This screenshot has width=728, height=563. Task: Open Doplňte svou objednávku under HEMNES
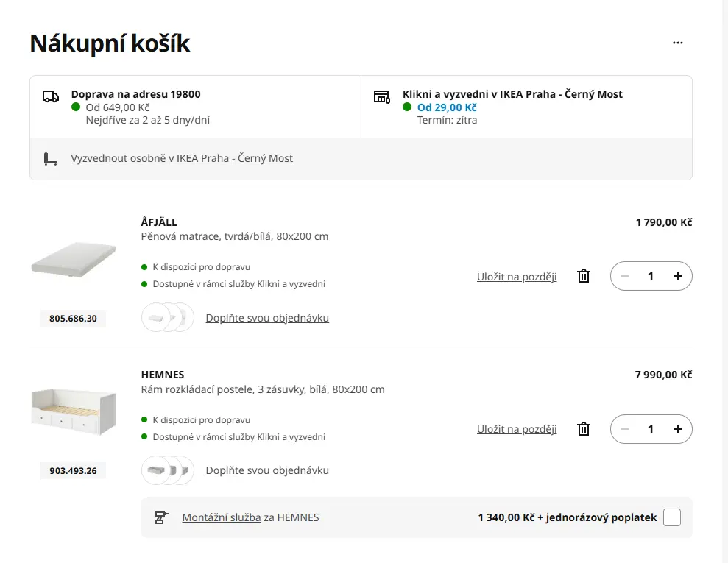267,470
